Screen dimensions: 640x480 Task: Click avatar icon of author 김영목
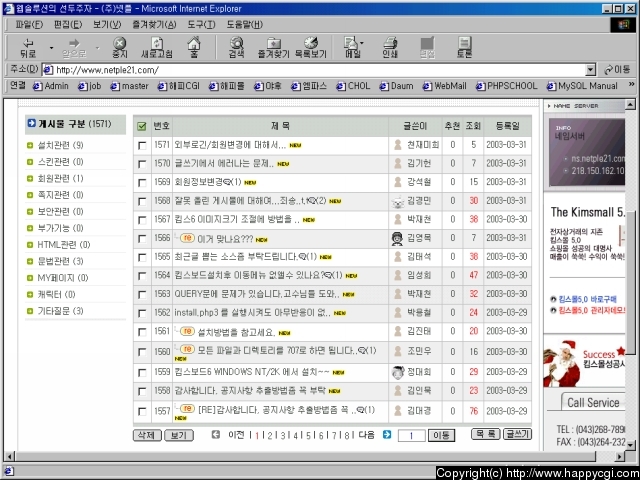(397, 238)
